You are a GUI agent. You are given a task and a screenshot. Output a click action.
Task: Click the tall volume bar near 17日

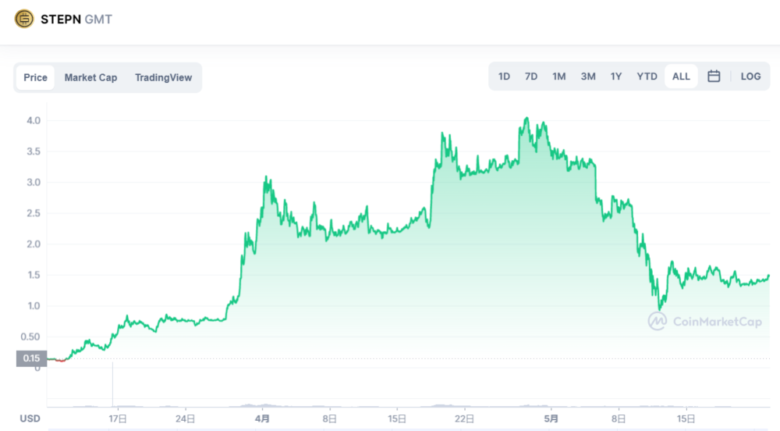coord(112,384)
